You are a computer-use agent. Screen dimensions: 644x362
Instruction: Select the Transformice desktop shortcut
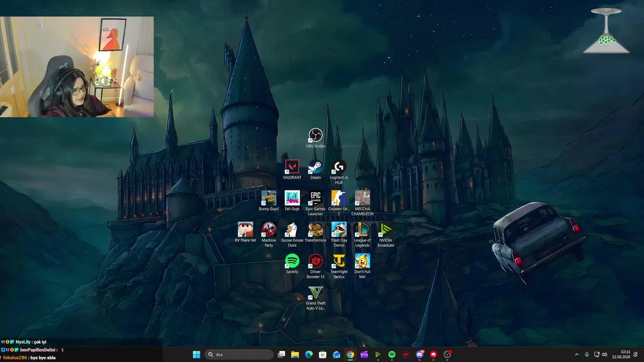point(315,232)
